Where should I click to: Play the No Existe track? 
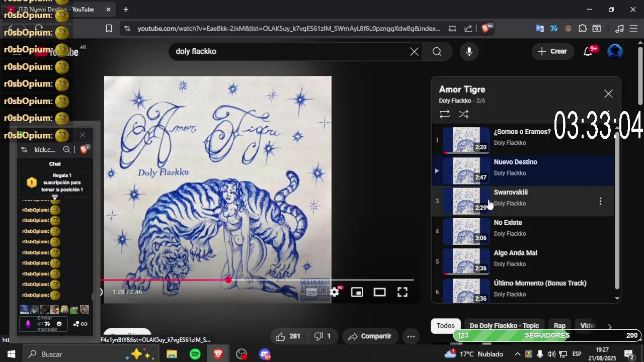coord(523,231)
